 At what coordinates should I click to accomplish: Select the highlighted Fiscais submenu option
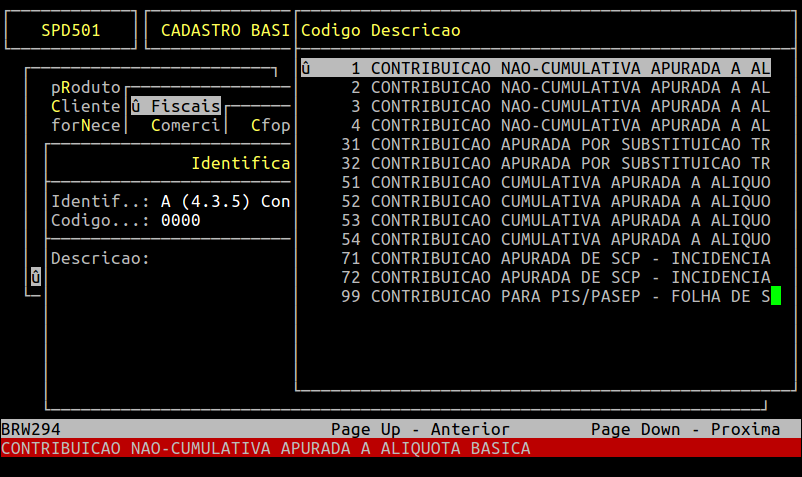(x=176, y=106)
